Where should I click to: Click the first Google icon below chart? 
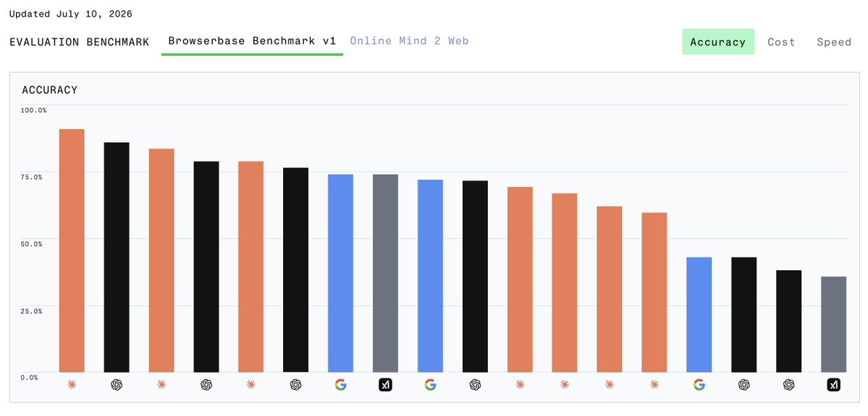[x=340, y=384]
